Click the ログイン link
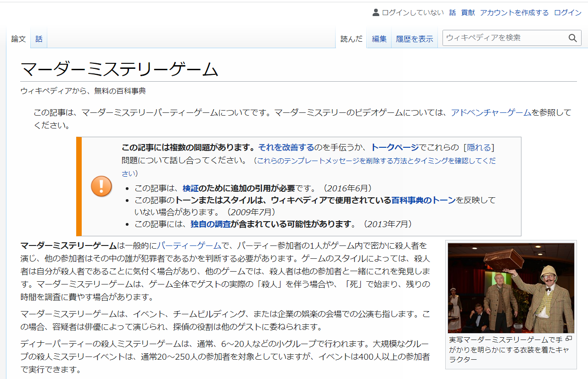 click(x=567, y=12)
